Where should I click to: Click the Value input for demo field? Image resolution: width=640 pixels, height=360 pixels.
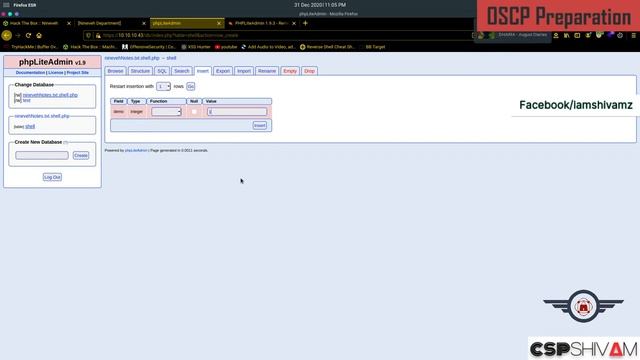pyautogui.click(x=237, y=112)
